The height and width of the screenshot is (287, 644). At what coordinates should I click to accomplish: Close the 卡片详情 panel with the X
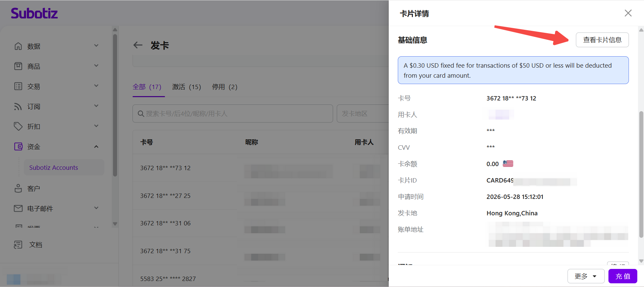click(x=628, y=13)
